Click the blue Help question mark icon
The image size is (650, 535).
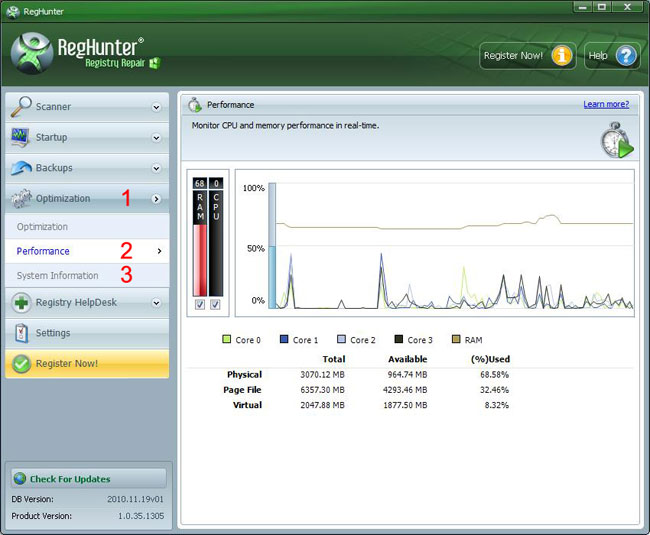(x=626, y=56)
